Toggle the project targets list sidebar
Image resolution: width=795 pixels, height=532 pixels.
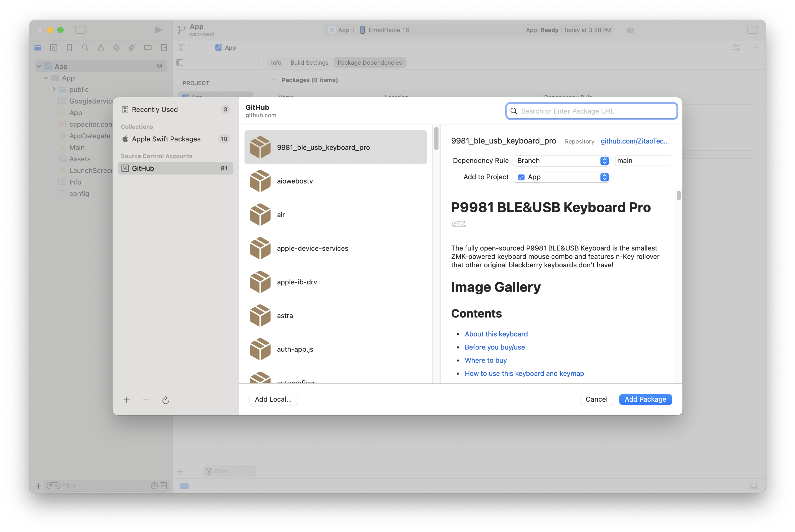pyautogui.click(x=180, y=63)
